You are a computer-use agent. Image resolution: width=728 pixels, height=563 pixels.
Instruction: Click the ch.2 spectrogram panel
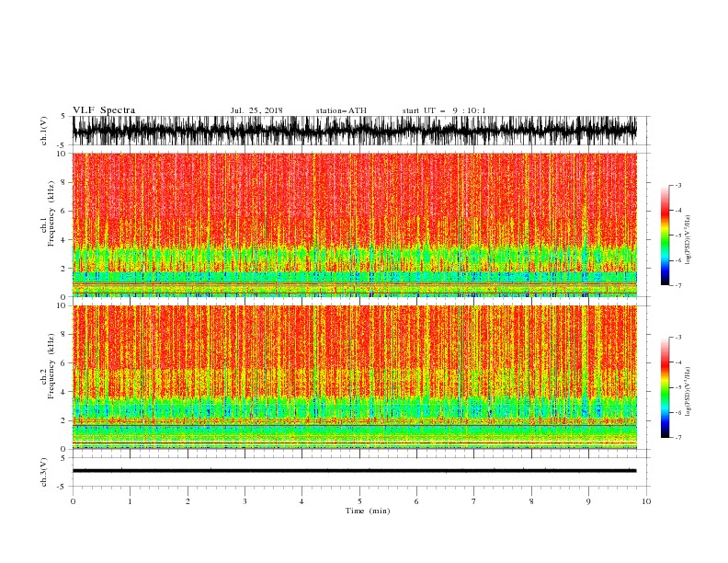pyautogui.click(x=355, y=377)
